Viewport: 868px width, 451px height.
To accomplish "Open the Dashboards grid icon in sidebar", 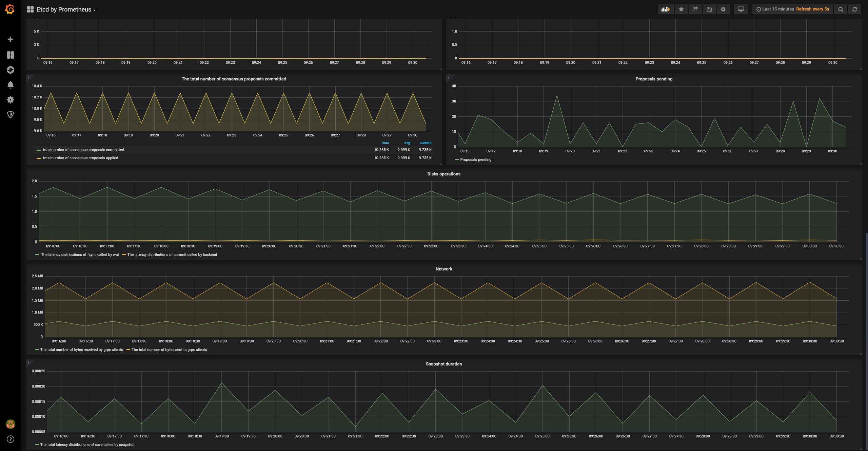I will pyautogui.click(x=11, y=55).
